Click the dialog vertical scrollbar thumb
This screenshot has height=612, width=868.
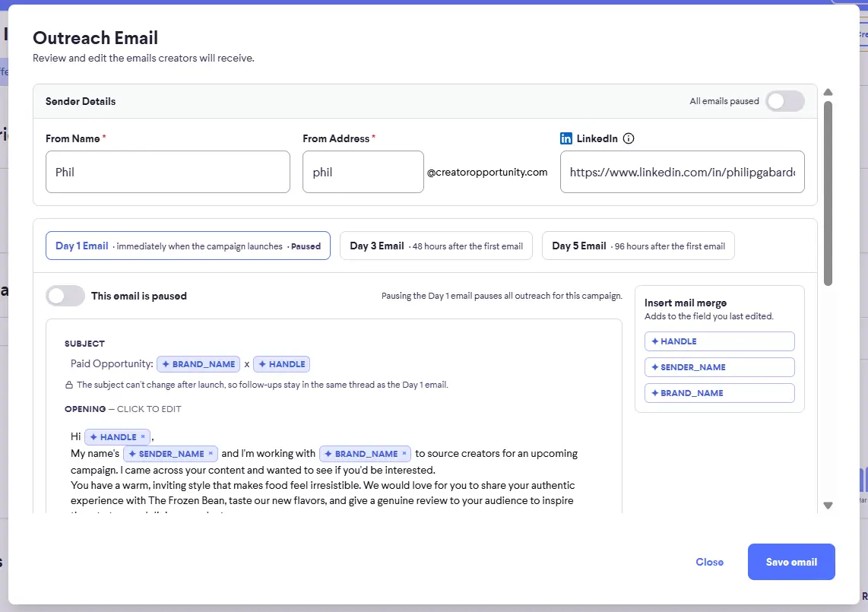(828, 194)
